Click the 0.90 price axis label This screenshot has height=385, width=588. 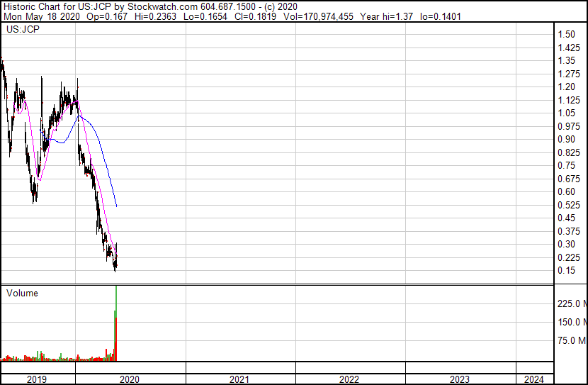[566, 139]
